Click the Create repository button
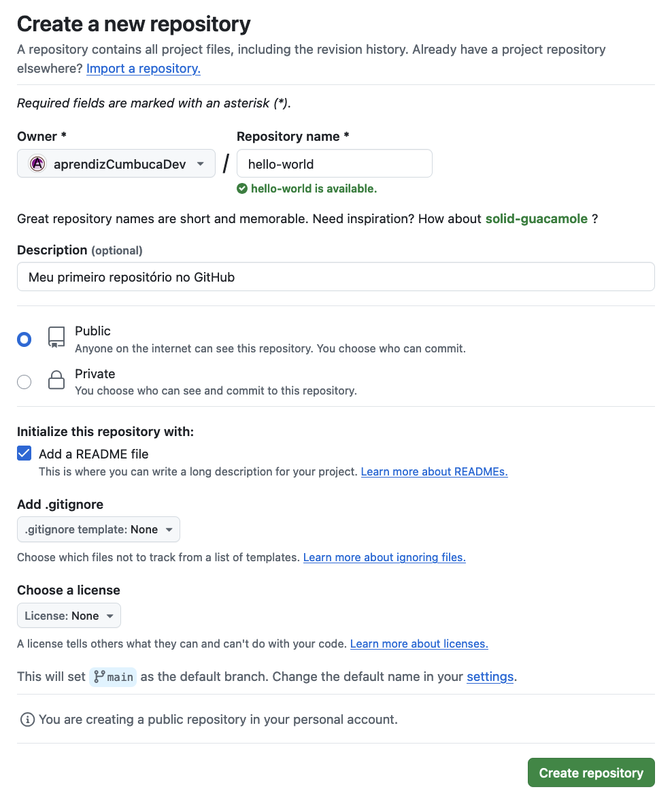The height and width of the screenshot is (800, 672). click(590, 772)
